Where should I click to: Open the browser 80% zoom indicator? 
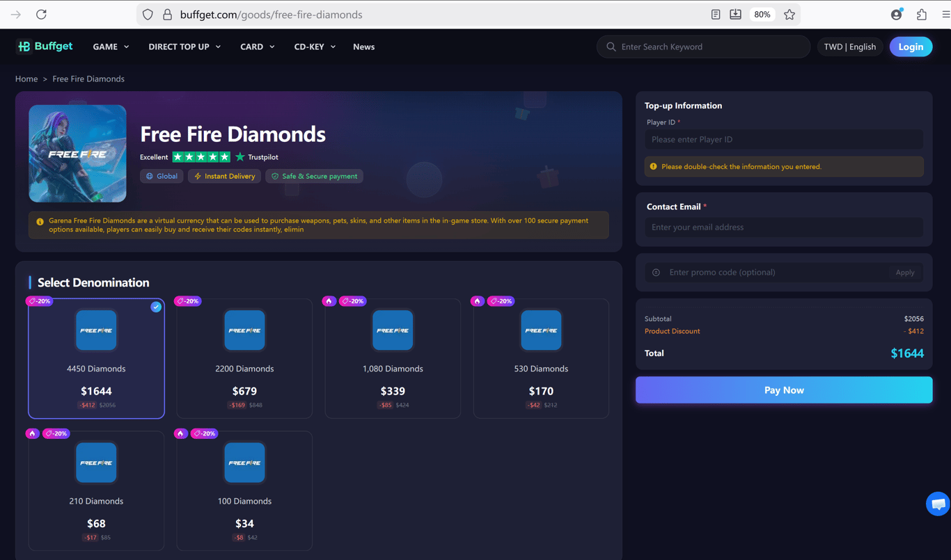pyautogui.click(x=762, y=15)
